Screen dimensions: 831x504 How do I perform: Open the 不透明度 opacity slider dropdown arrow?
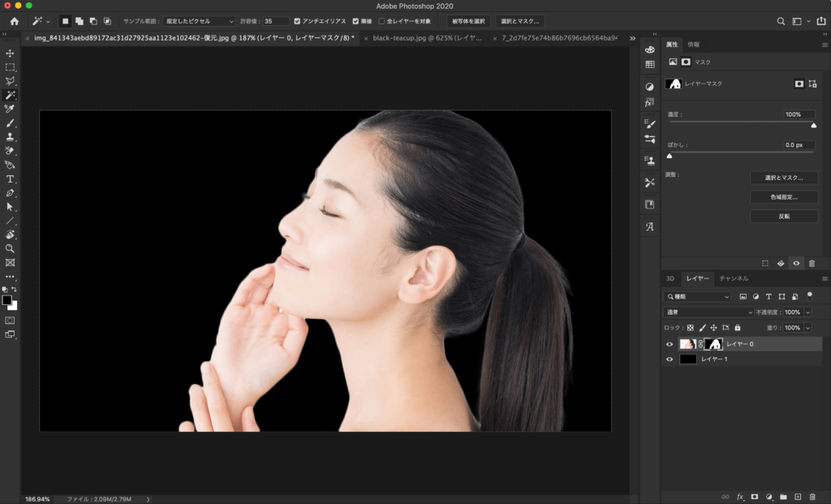[x=807, y=312]
